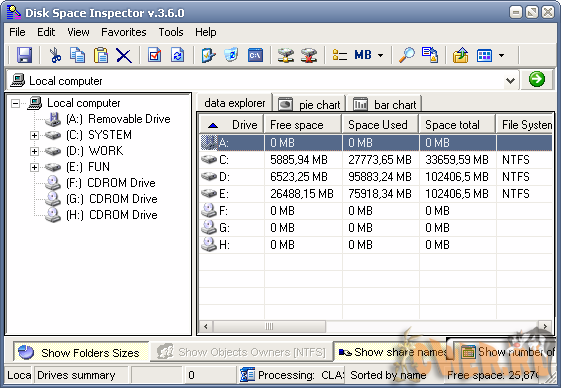Open the View menu
The width and height of the screenshot is (561, 388).
[78, 32]
